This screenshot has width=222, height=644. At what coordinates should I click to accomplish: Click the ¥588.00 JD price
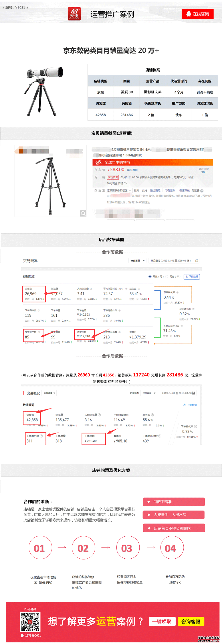116,170
